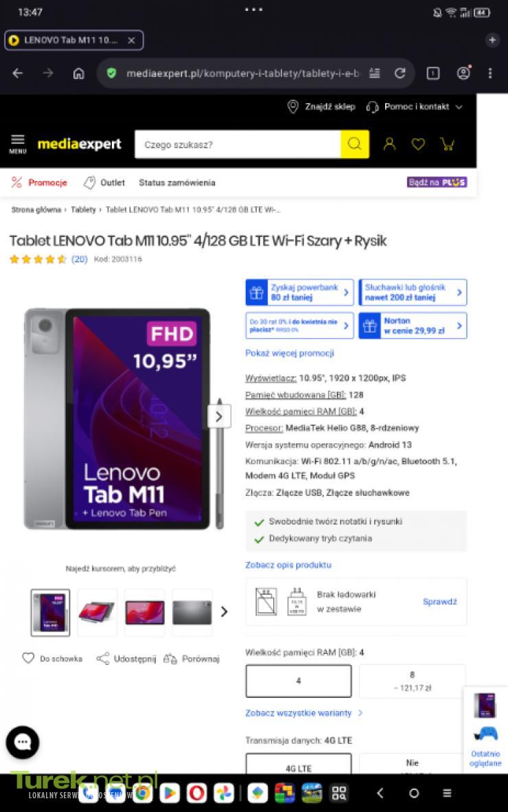Go to browser home page
Screen dimensions: 508x812
(x=79, y=74)
